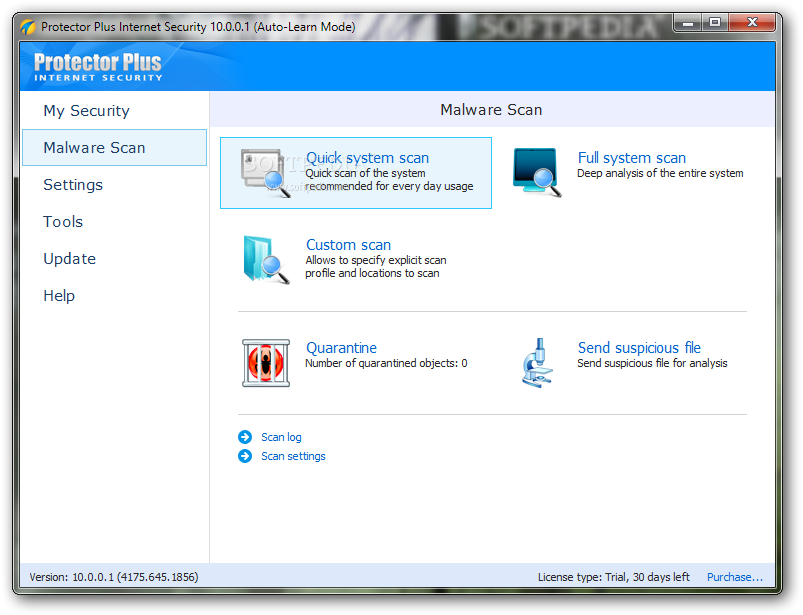Click the Purchase... link in status bar
This screenshot has height=615, width=803.
734,577
